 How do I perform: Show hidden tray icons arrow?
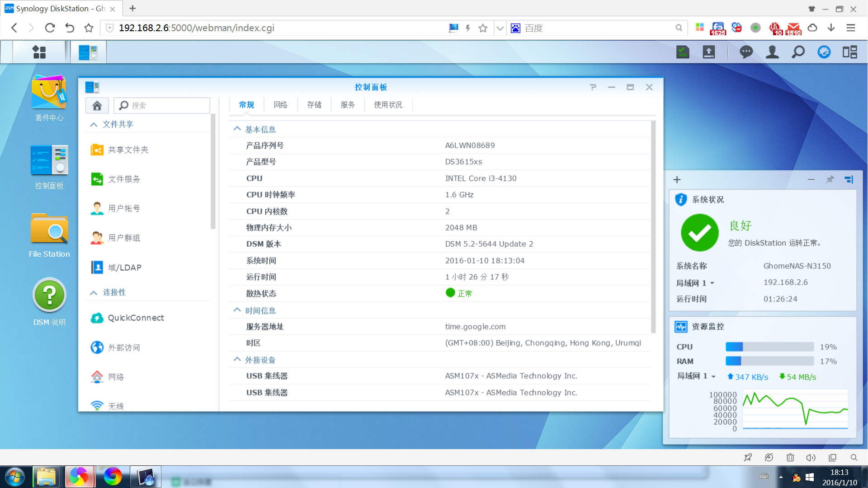pyautogui.click(x=781, y=477)
